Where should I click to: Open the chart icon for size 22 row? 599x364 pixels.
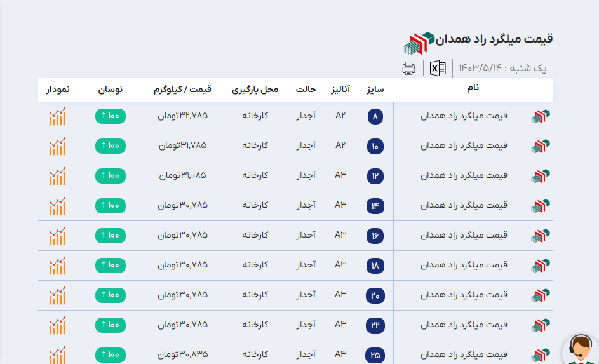click(57, 325)
